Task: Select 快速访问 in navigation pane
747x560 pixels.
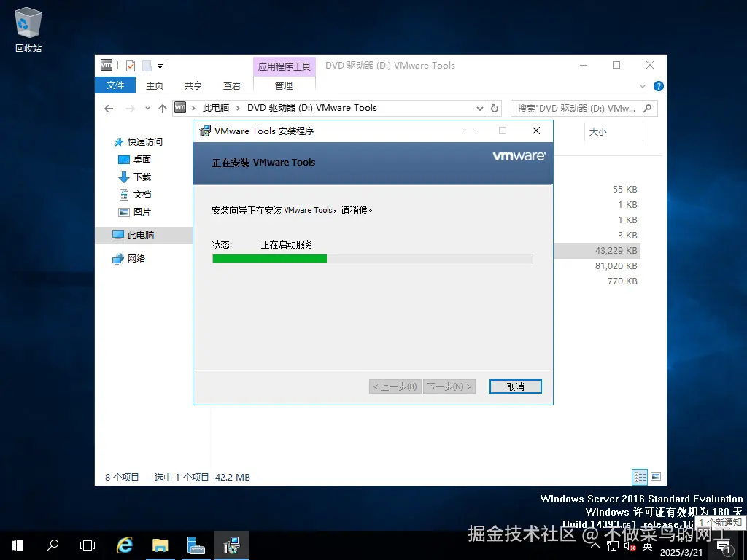Action: (x=139, y=142)
